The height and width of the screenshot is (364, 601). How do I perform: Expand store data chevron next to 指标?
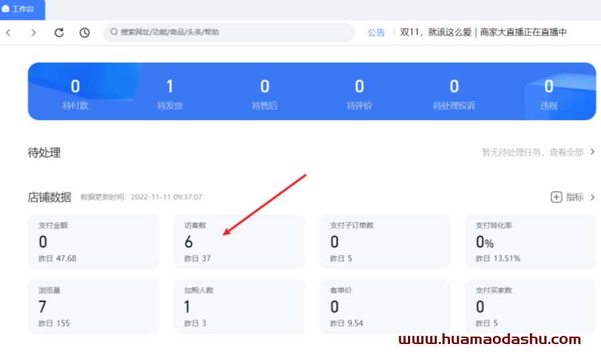click(592, 197)
